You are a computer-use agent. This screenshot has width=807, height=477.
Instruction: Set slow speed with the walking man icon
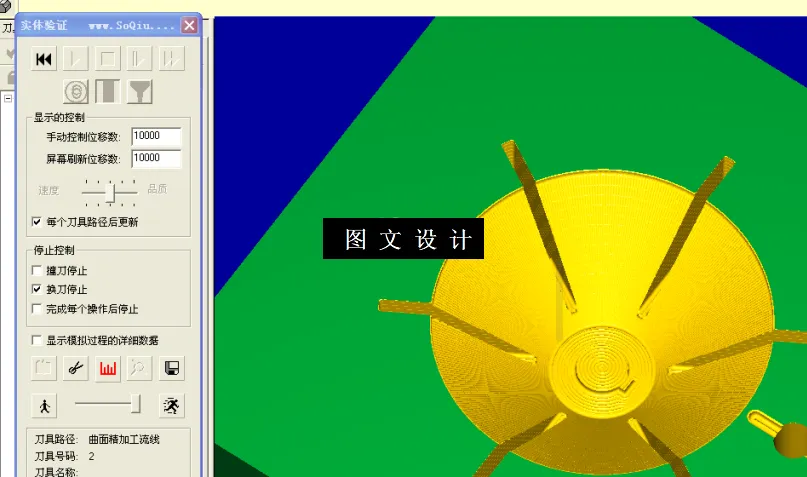(x=44, y=406)
